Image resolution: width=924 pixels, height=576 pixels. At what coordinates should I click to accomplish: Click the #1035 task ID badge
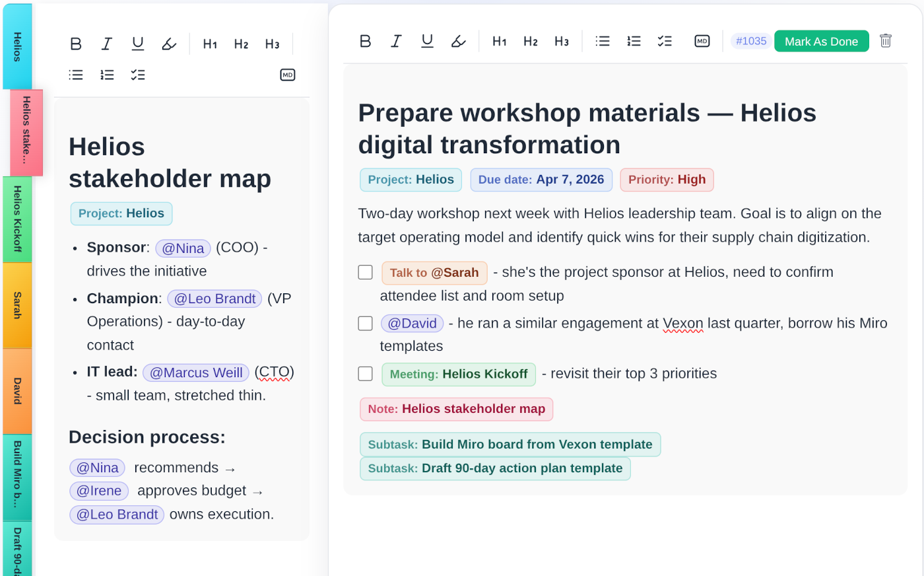751,41
